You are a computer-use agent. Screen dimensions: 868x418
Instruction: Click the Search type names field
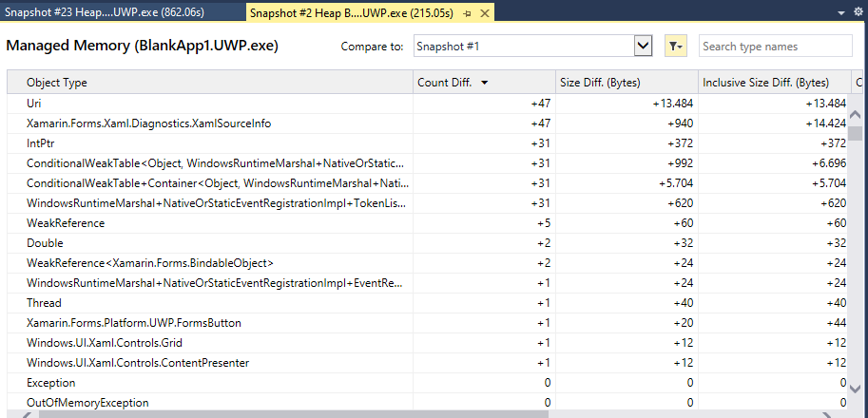pyautogui.click(x=775, y=47)
